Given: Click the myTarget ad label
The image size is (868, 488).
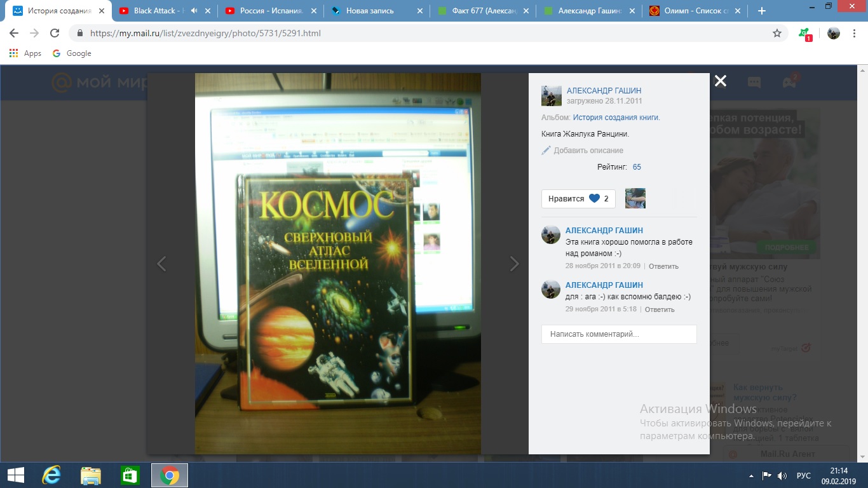Looking at the screenshot, I should pyautogui.click(x=790, y=348).
